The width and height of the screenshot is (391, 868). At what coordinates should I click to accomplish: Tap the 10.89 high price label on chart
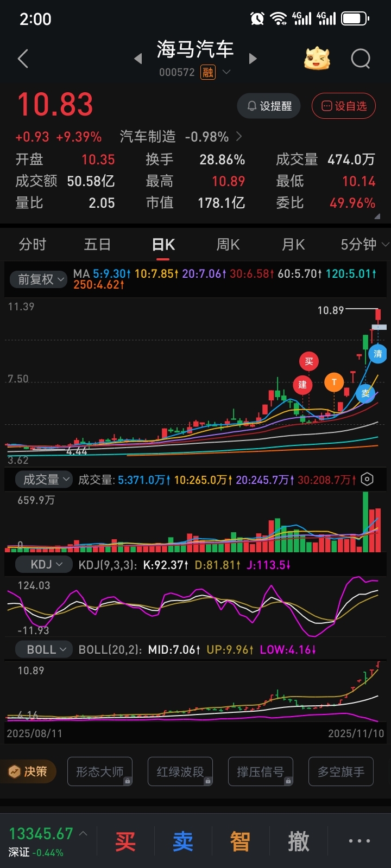coord(331,310)
